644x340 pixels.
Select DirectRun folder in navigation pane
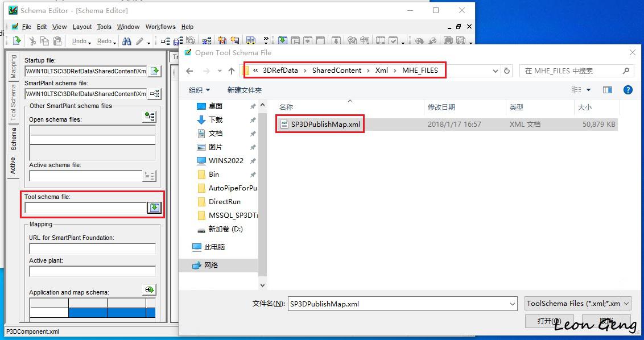[x=225, y=202]
